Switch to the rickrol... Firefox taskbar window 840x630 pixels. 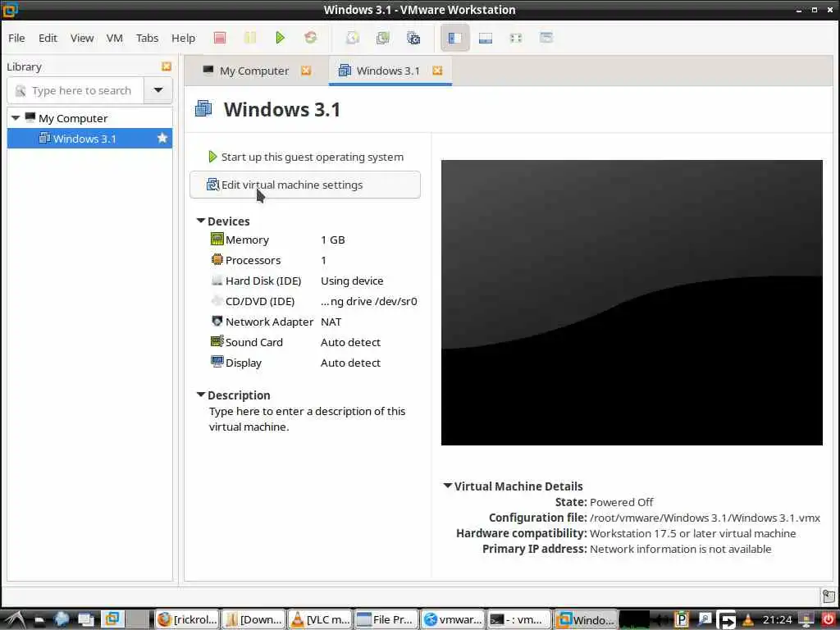click(x=188, y=619)
